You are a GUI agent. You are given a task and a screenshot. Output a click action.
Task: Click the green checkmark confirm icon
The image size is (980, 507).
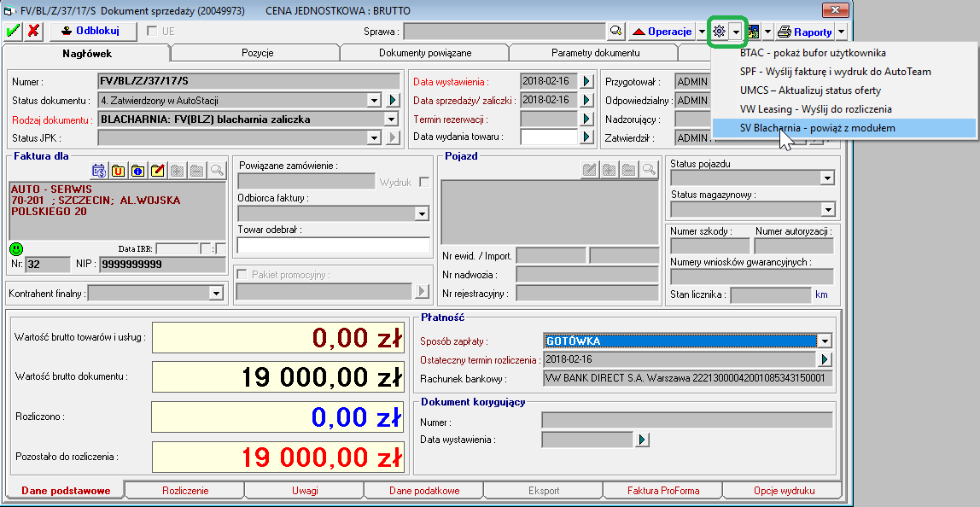[13, 32]
